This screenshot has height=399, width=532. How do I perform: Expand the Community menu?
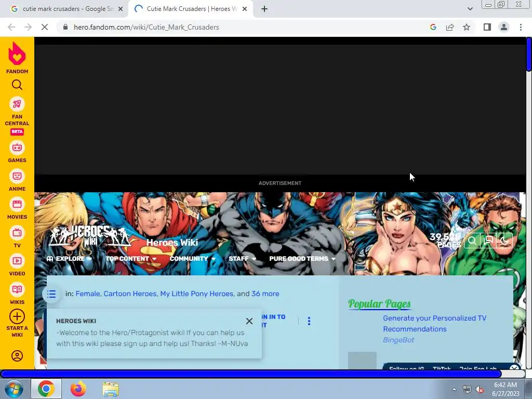(x=192, y=259)
